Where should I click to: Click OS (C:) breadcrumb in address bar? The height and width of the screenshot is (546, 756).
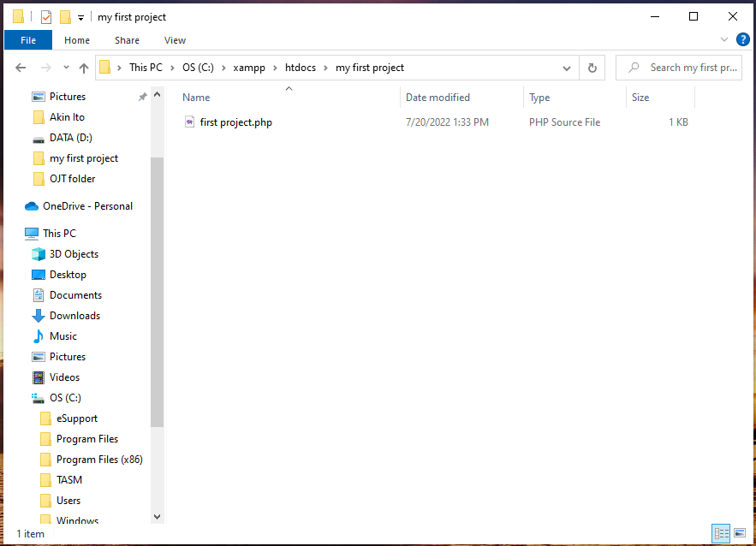(x=198, y=68)
